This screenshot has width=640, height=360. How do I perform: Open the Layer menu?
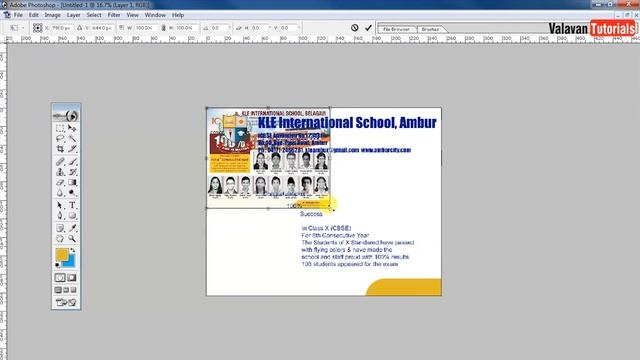(x=73, y=15)
